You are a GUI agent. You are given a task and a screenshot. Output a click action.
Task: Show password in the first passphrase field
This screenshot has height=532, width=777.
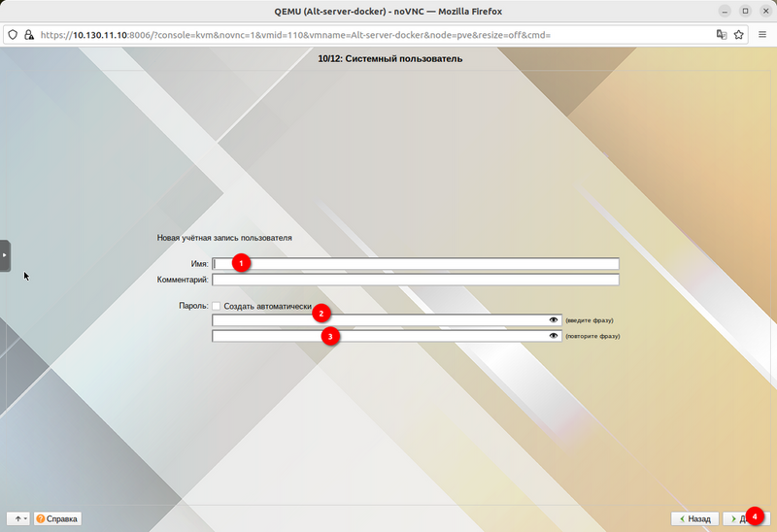pos(554,319)
